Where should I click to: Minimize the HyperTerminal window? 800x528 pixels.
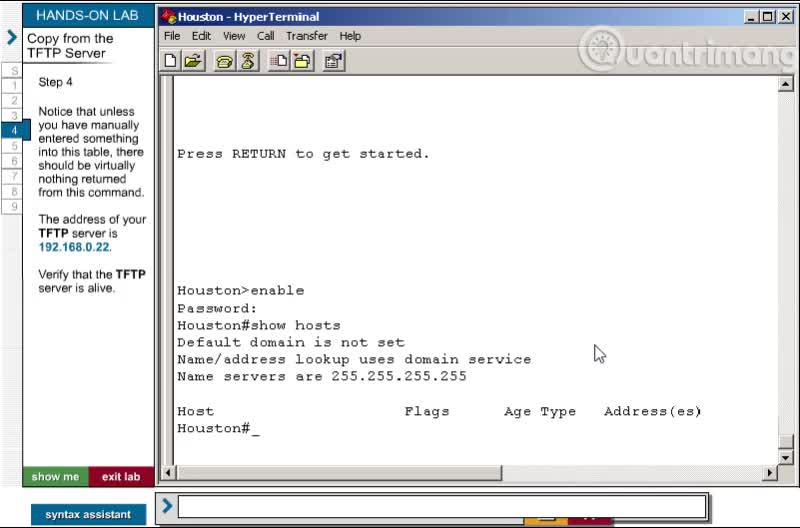tap(750, 17)
